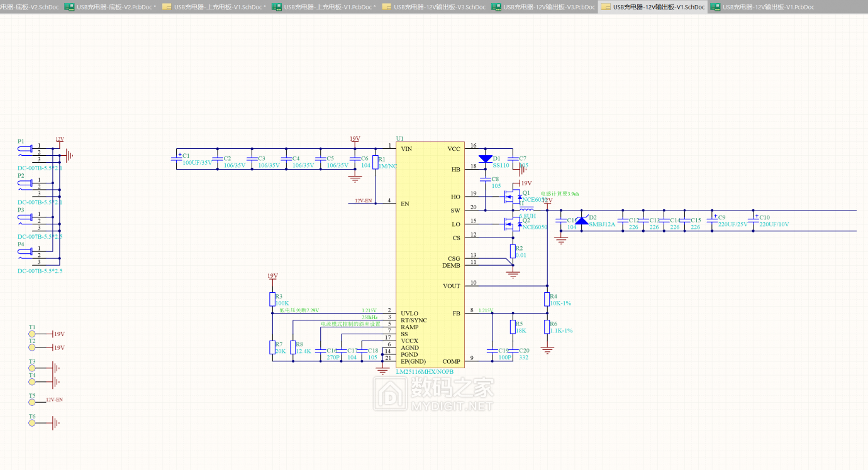Select resistor R8 symbol
Screen dimensions: 868x470
coord(292,347)
